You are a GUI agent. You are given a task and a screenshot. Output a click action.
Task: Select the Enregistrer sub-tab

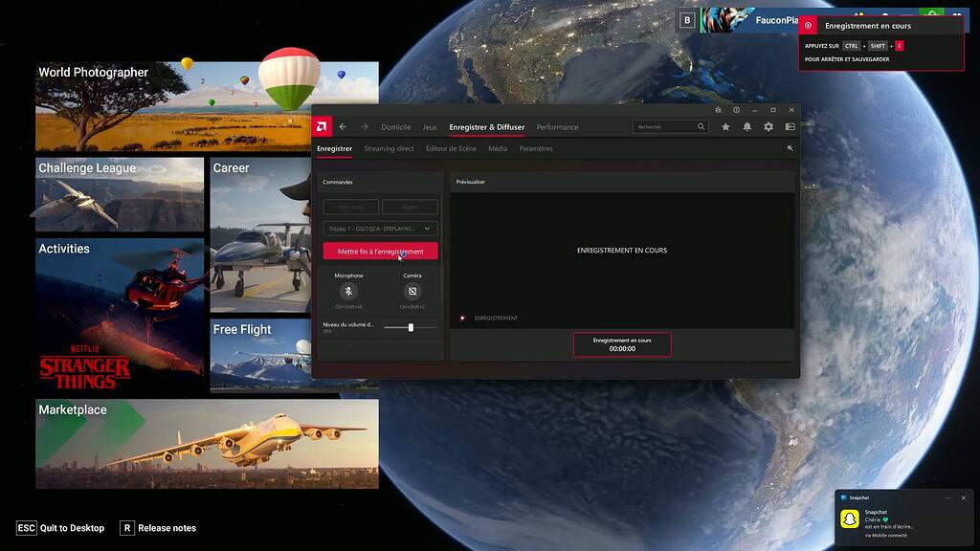click(334, 148)
